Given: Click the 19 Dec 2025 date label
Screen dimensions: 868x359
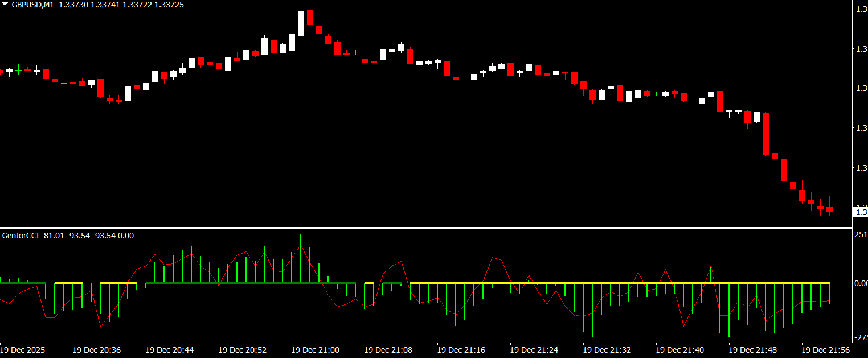Looking at the screenshot, I should (22, 350).
